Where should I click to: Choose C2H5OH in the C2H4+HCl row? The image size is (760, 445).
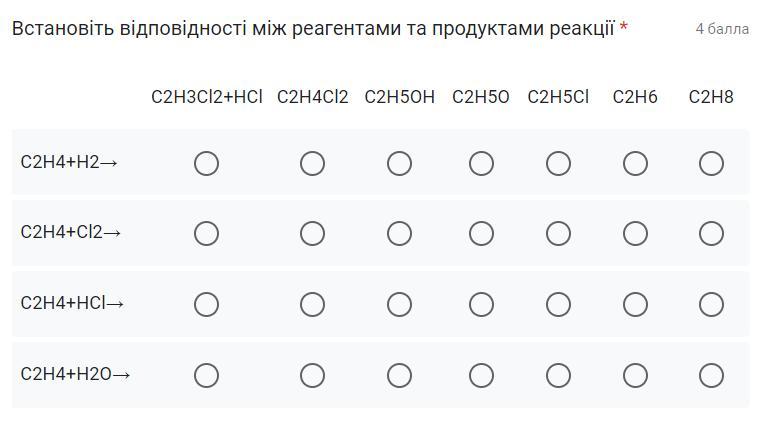pos(399,304)
